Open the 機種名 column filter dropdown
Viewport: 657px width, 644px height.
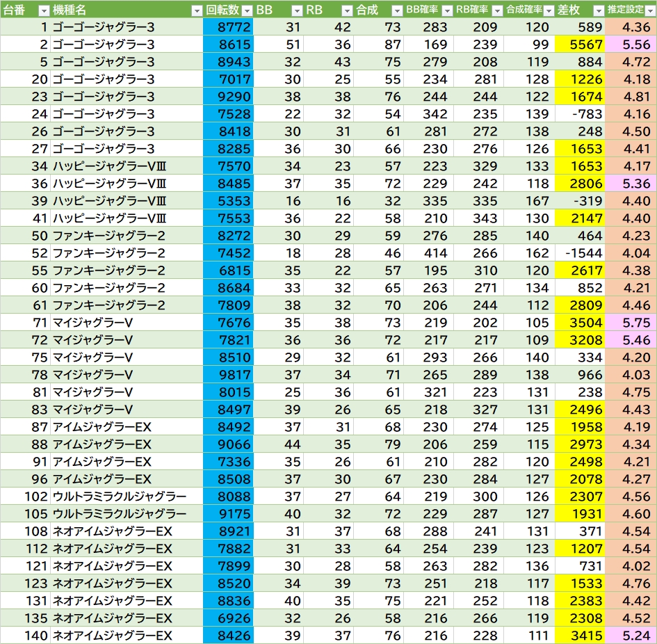pyautogui.click(x=196, y=10)
